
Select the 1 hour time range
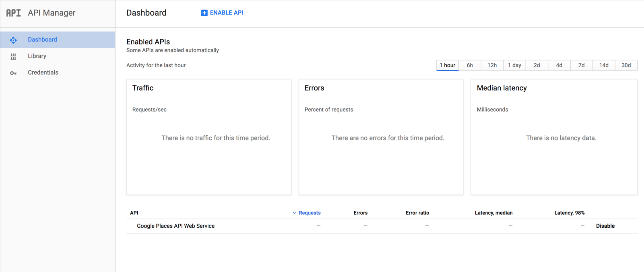pyautogui.click(x=447, y=65)
